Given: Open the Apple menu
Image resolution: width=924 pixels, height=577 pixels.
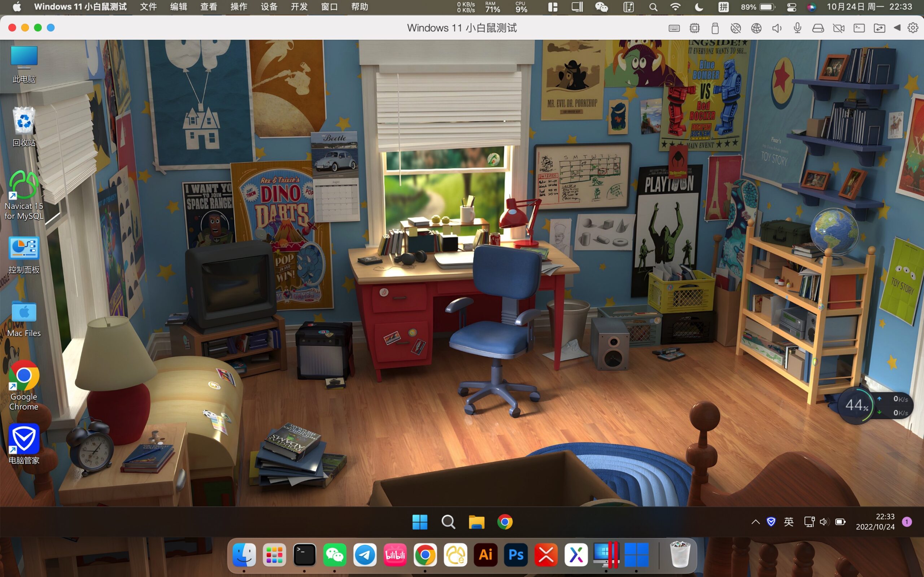Looking at the screenshot, I should pos(17,7).
